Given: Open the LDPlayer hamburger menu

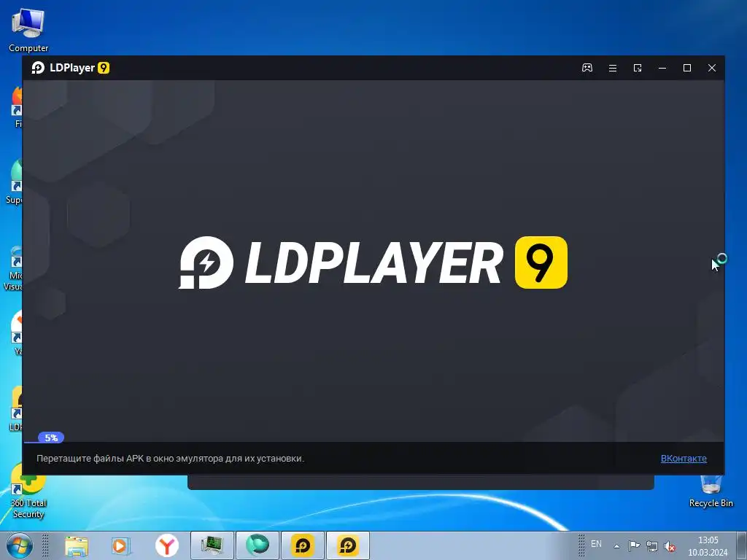Looking at the screenshot, I should click(613, 68).
